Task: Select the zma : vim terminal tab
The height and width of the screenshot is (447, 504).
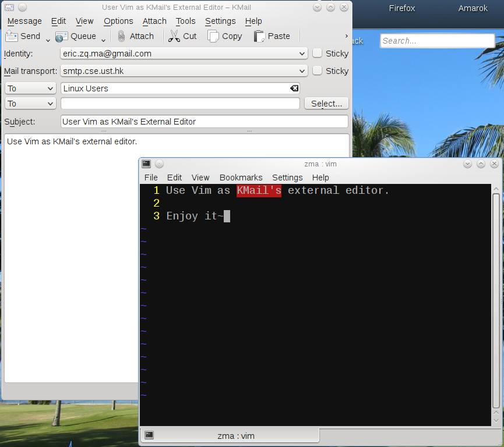Action: tap(230, 436)
